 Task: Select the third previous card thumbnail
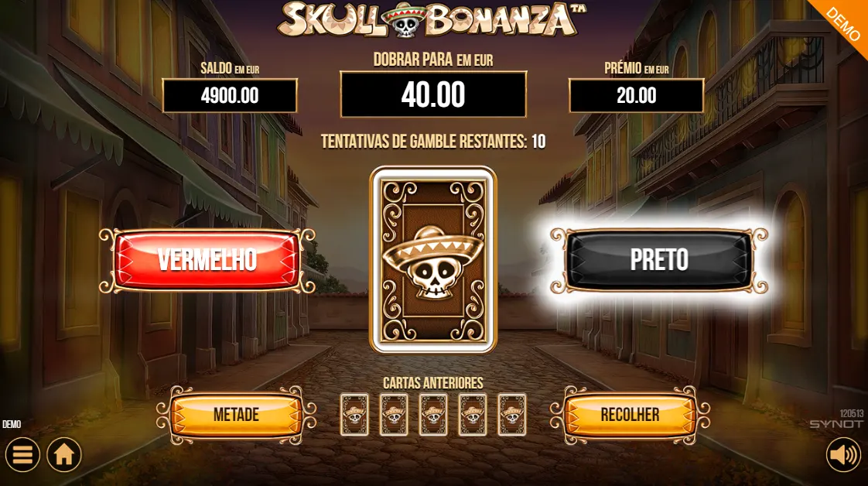[433, 415]
